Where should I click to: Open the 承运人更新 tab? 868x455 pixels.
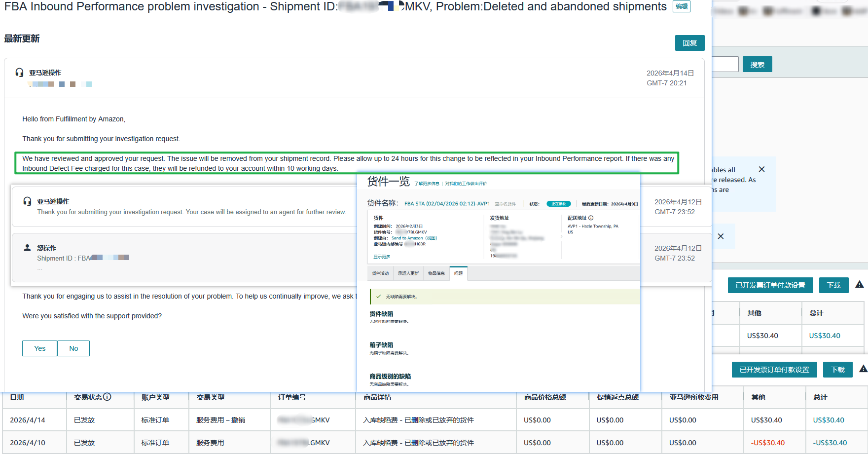click(x=408, y=273)
